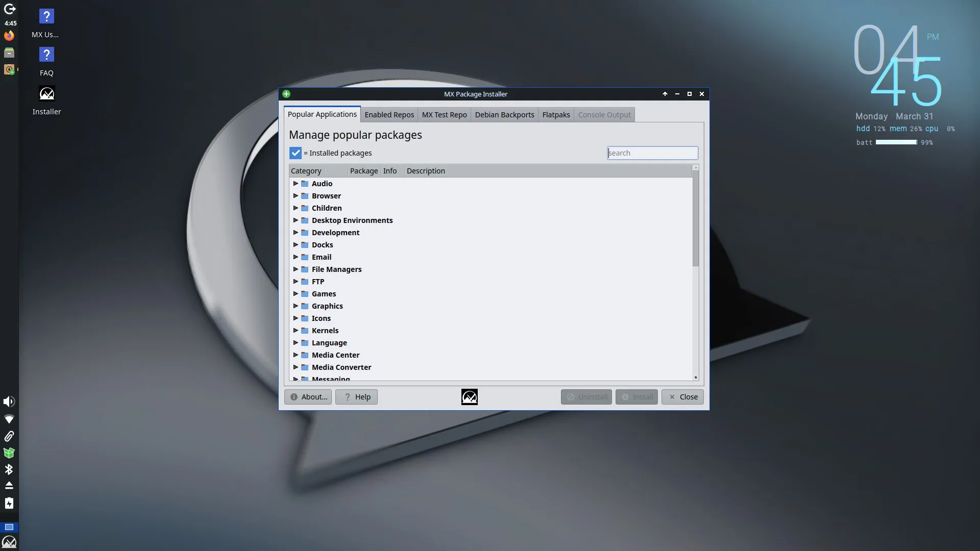
Task: Select the "Kernels" category label
Action: click(325, 331)
